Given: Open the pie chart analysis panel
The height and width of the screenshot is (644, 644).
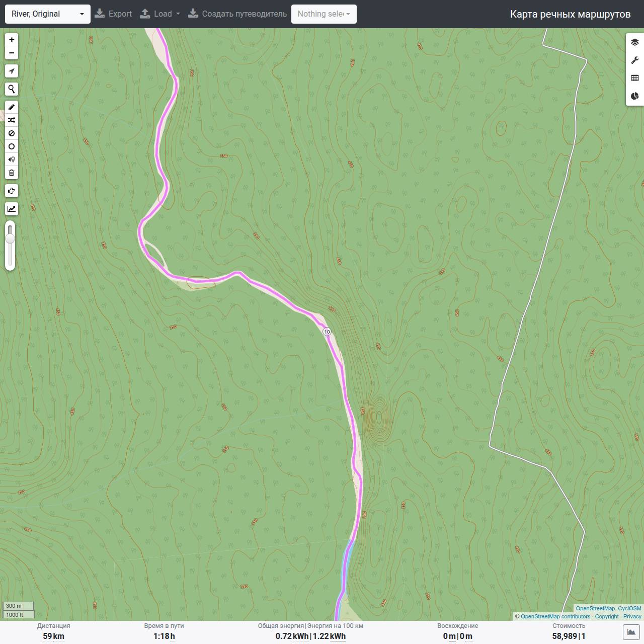Looking at the screenshot, I should point(635,96).
